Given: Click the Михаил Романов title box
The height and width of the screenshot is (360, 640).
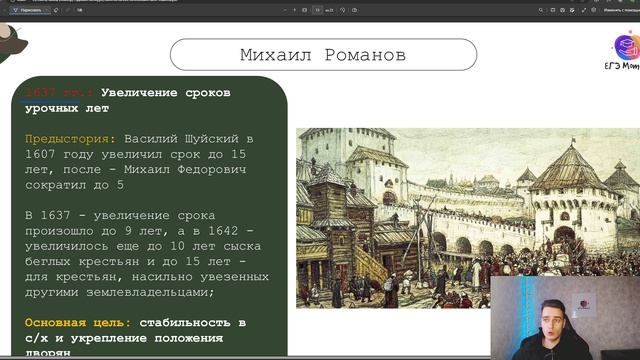Looking at the screenshot, I should 323,55.
